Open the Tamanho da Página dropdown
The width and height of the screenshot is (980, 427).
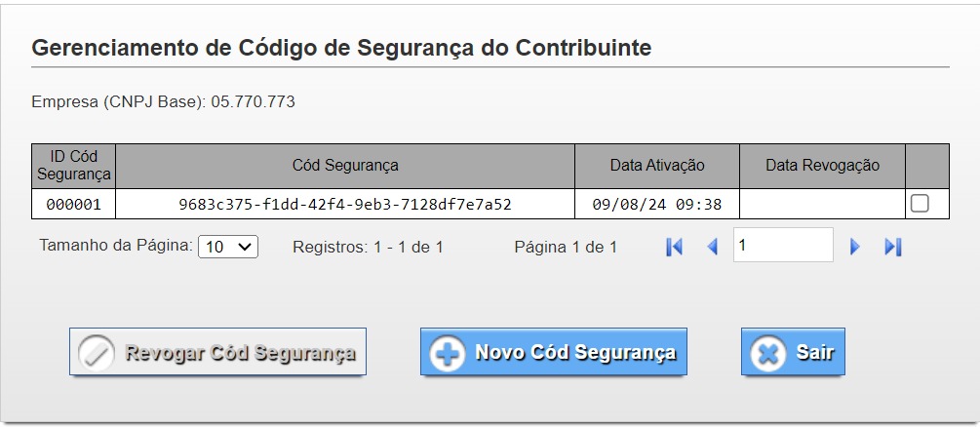click(228, 248)
